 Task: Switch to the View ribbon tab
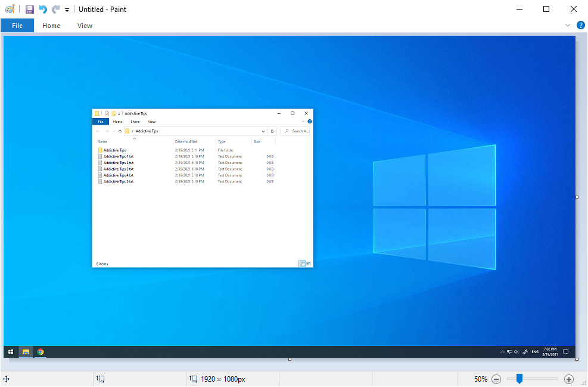coord(85,26)
